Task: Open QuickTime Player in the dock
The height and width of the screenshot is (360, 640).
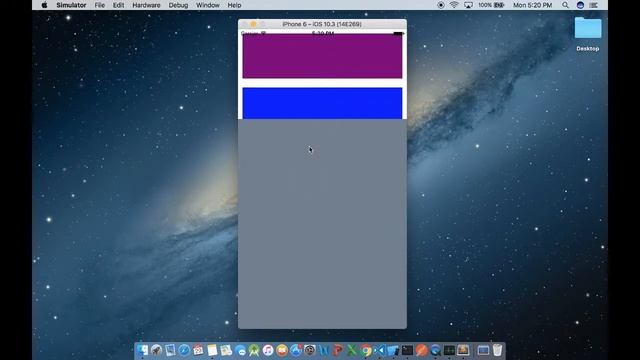Action: click(x=436, y=350)
